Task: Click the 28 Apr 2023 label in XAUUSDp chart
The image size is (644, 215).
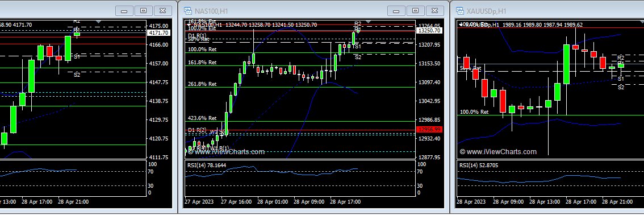Action: [x=471, y=202]
